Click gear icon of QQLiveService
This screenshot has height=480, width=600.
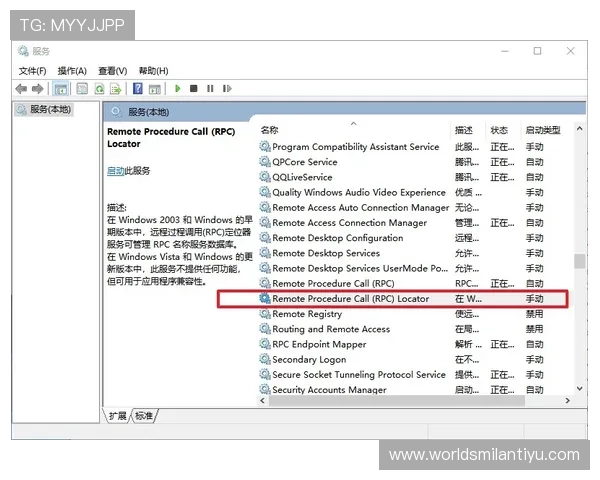(x=265, y=177)
